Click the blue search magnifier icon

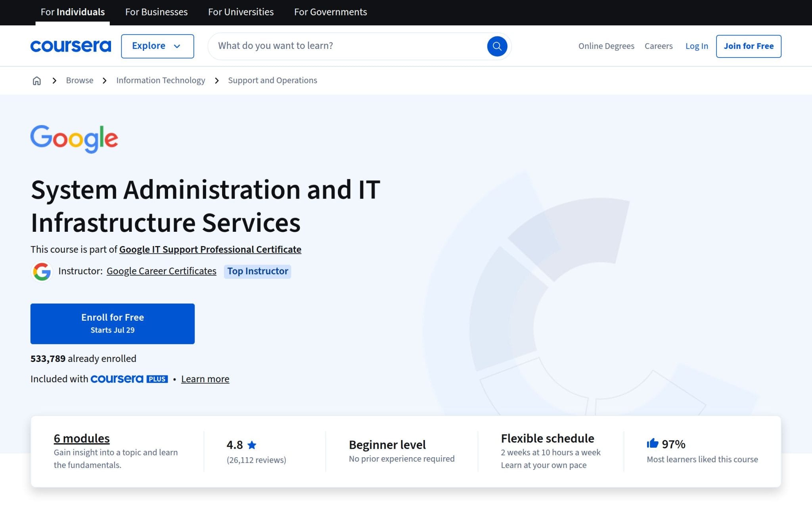tap(497, 46)
